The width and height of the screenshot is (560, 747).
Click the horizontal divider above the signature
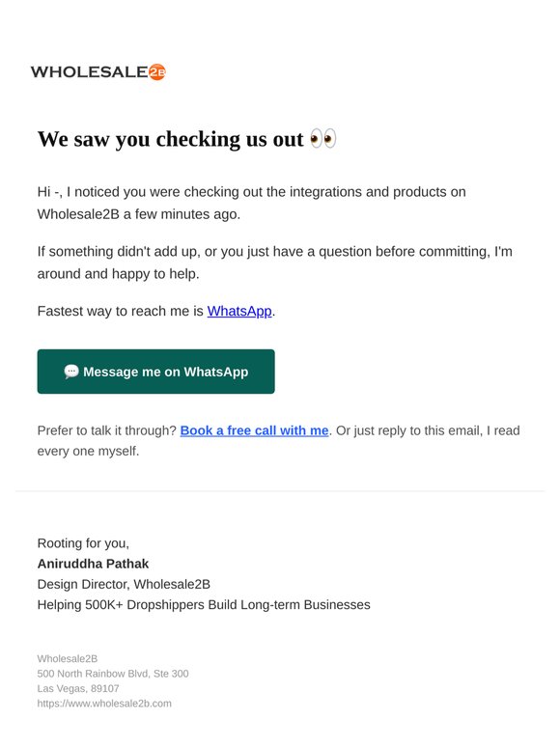tap(280, 491)
